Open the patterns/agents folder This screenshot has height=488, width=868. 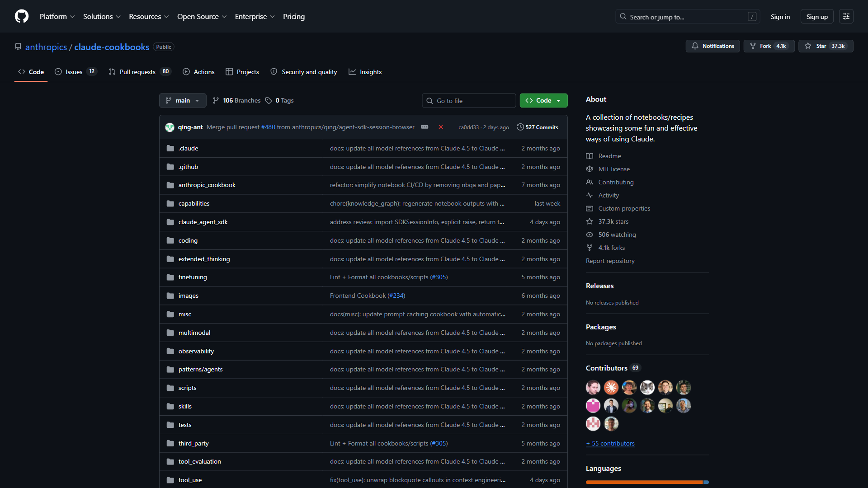(x=200, y=369)
